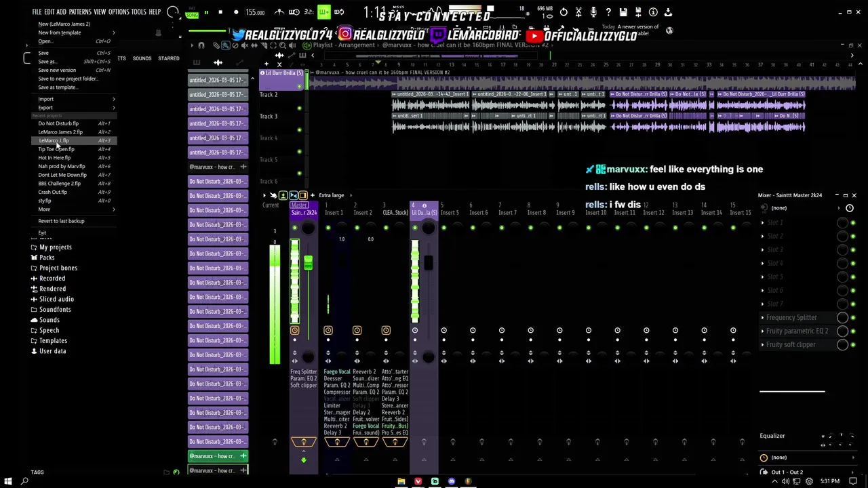This screenshot has height=488, width=868.
Task: Click the render/export audio icon
Action: (638, 12)
